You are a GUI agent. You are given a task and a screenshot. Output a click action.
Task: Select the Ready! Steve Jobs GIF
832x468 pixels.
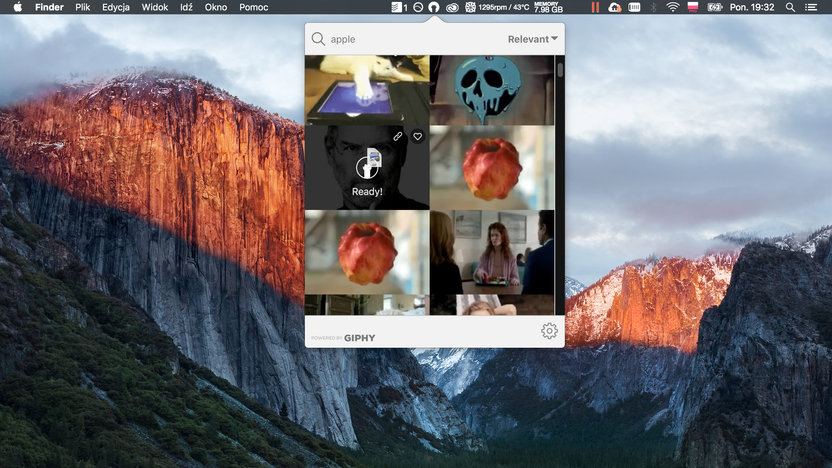point(367,168)
